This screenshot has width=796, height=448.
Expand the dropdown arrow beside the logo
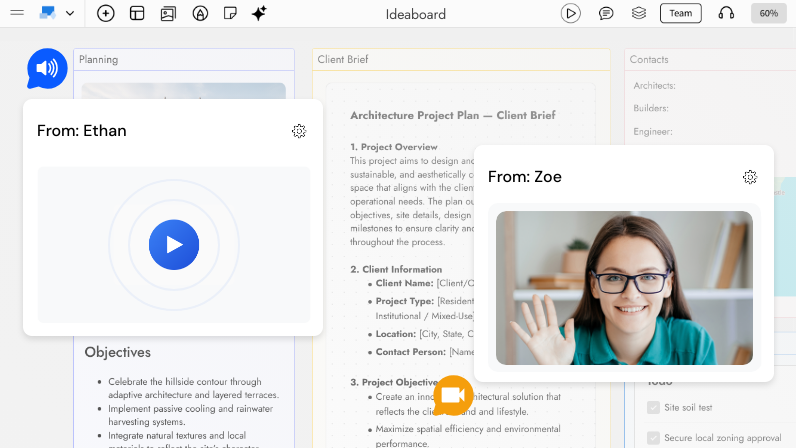tap(70, 14)
